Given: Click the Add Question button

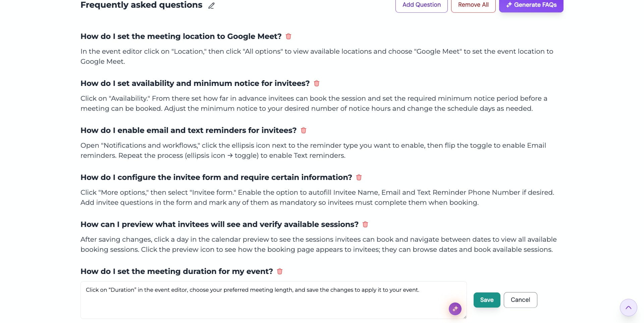Looking at the screenshot, I should (421, 5).
